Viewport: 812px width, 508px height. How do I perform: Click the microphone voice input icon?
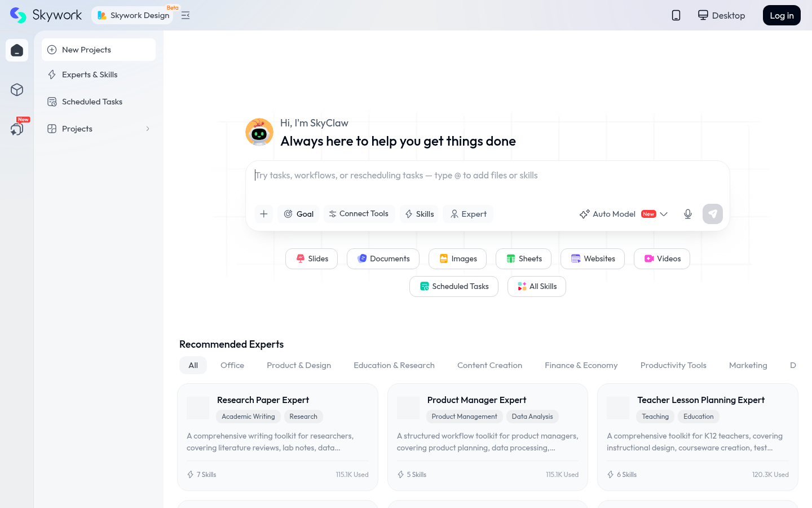point(688,214)
